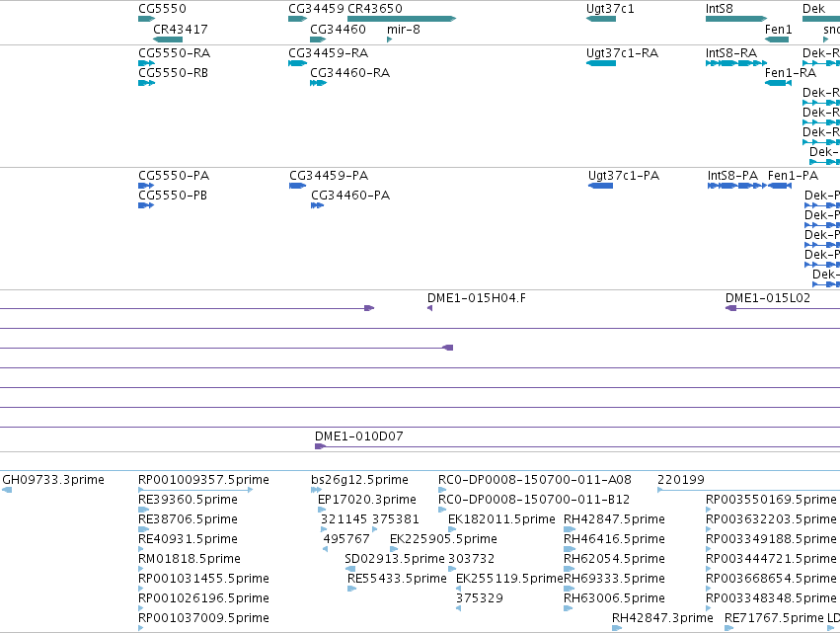Open feature 220199 label
The width and height of the screenshot is (840, 633).
pos(681,480)
